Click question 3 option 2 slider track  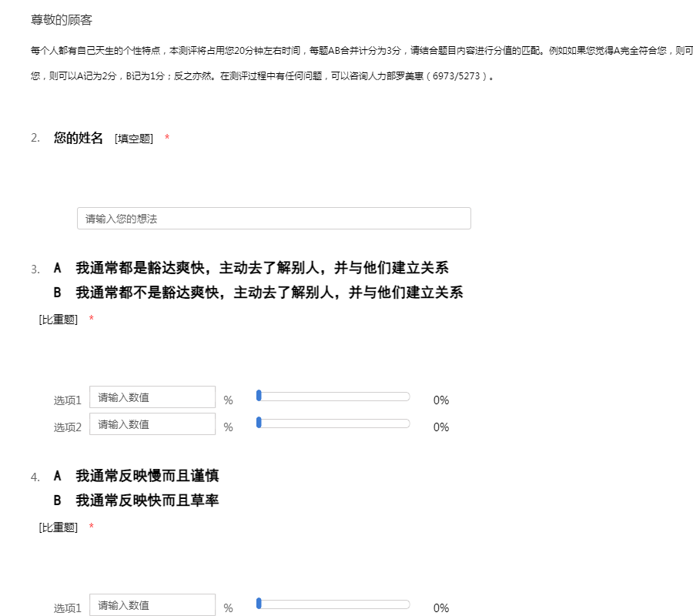[x=333, y=423]
